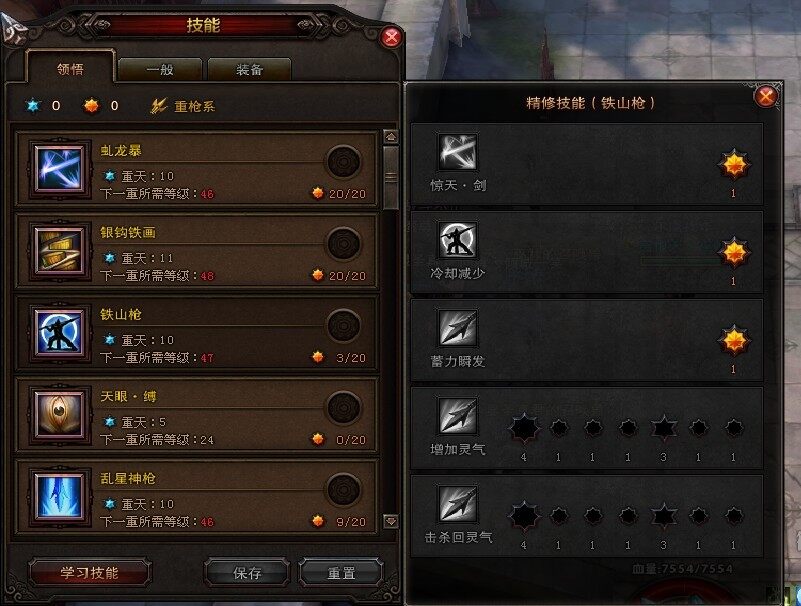Select the 惊天·剑 refinement icon
Viewport: 801px width, 606px height.
coord(458,152)
